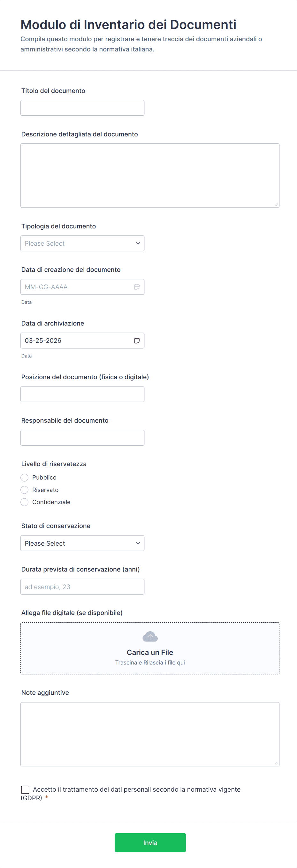Check the GDPR consent checkbox

(25, 789)
